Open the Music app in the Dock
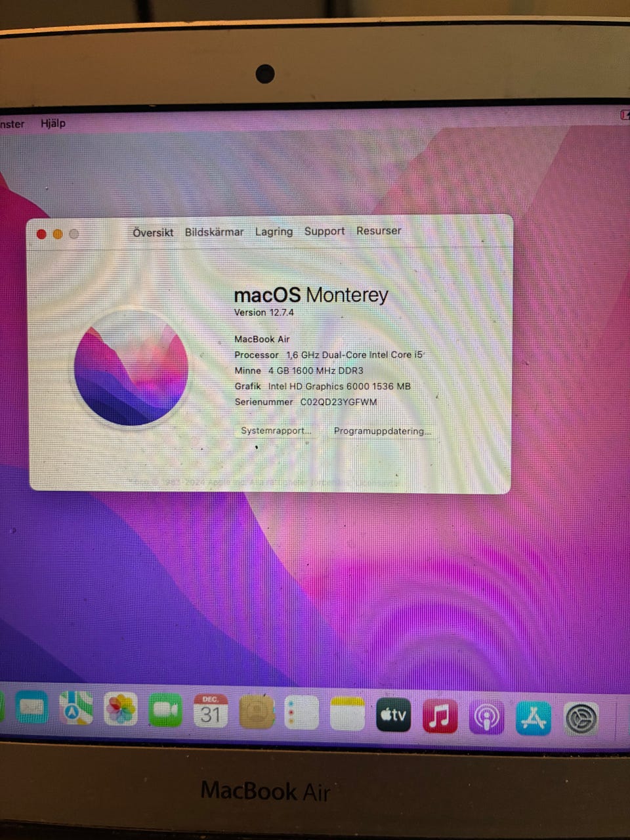The image size is (630, 840). tap(440, 716)
